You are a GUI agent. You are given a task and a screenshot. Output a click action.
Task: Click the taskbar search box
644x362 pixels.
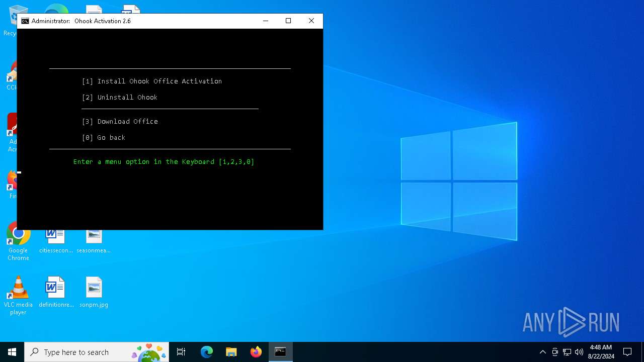97,352
